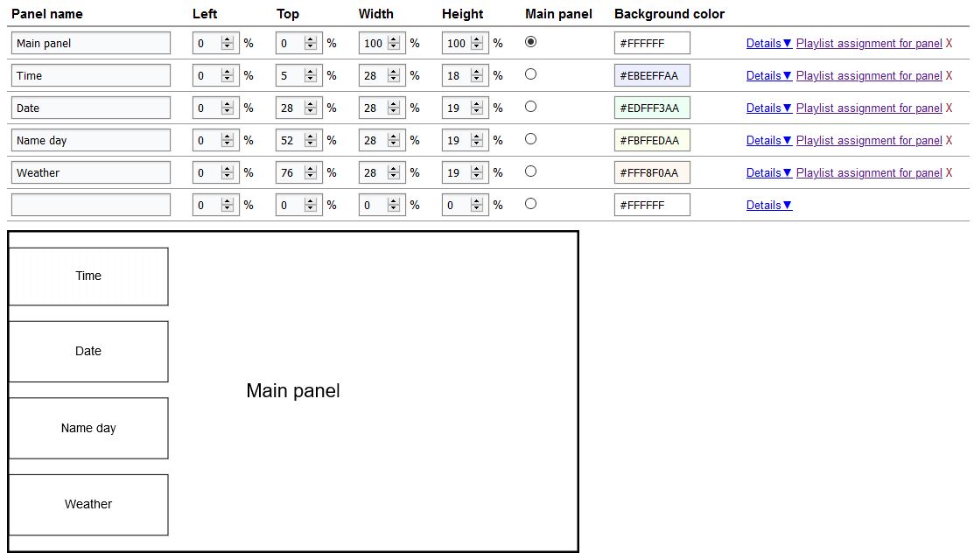Select the Name day box in preview
This screenshot has width=974, height=560.
[x=88, y=429]
